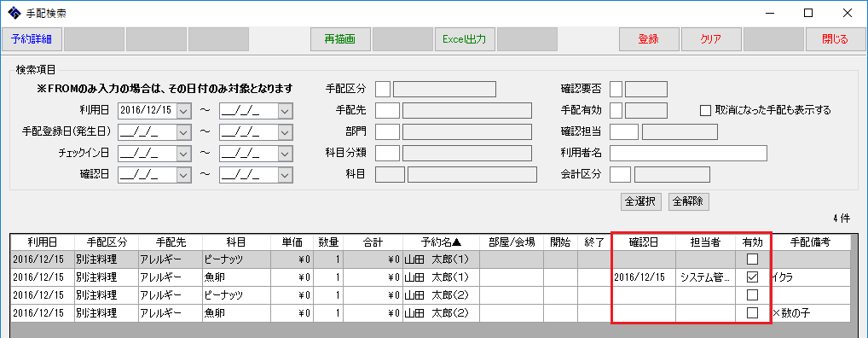Open 予約詳細 from the toolbar

point(31,39)
